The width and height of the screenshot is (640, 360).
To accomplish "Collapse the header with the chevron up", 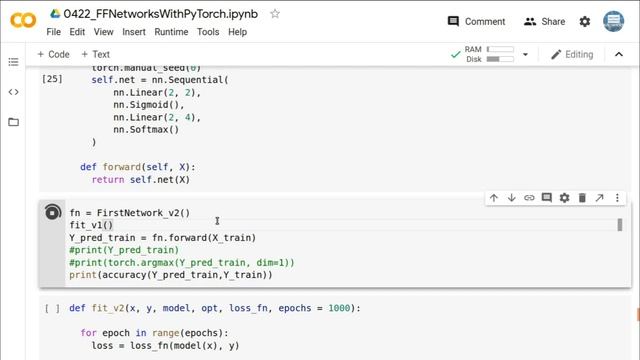I will point(619,54).
